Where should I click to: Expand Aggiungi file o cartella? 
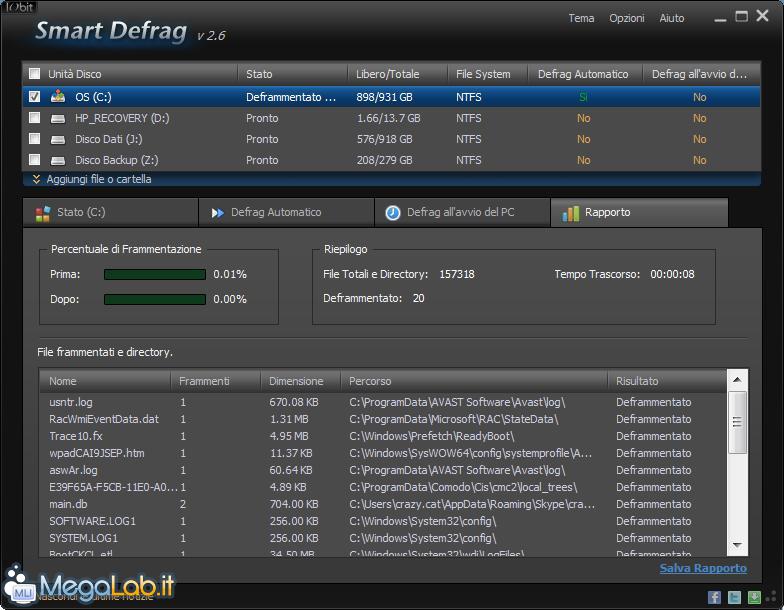92,180
